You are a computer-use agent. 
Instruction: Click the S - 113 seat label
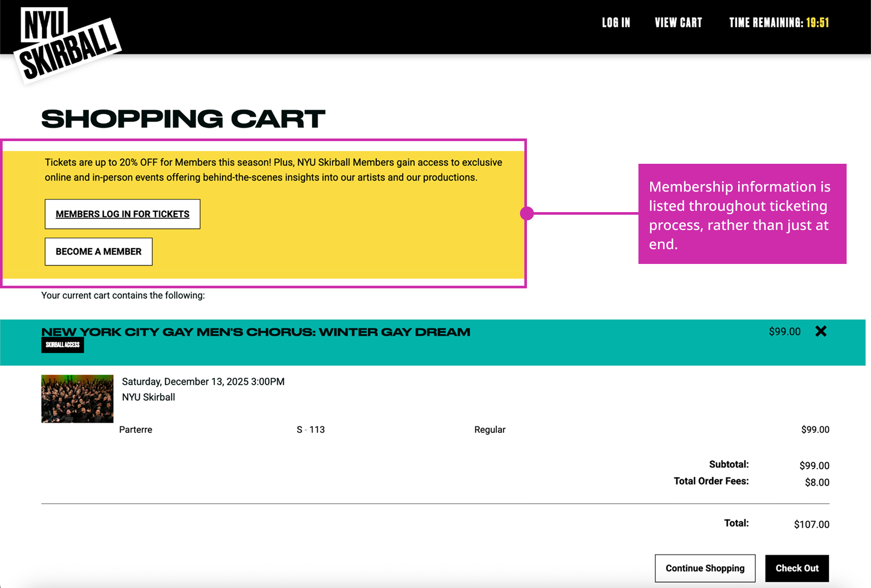311,430
